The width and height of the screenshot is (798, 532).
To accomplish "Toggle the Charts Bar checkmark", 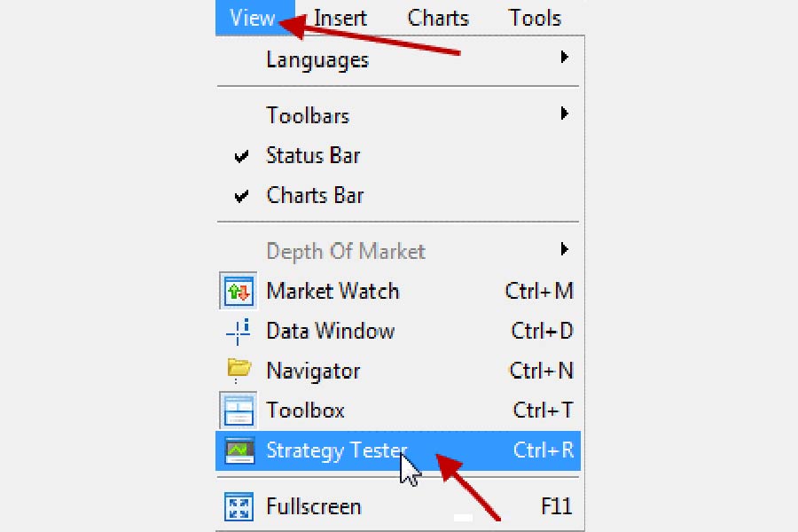I will coord(241,197).
